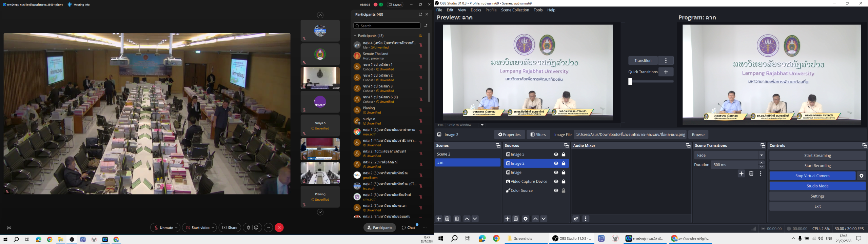Toggle visibility of Image 3 source
Screen dimensions: 868x244
tap(556, 155)
